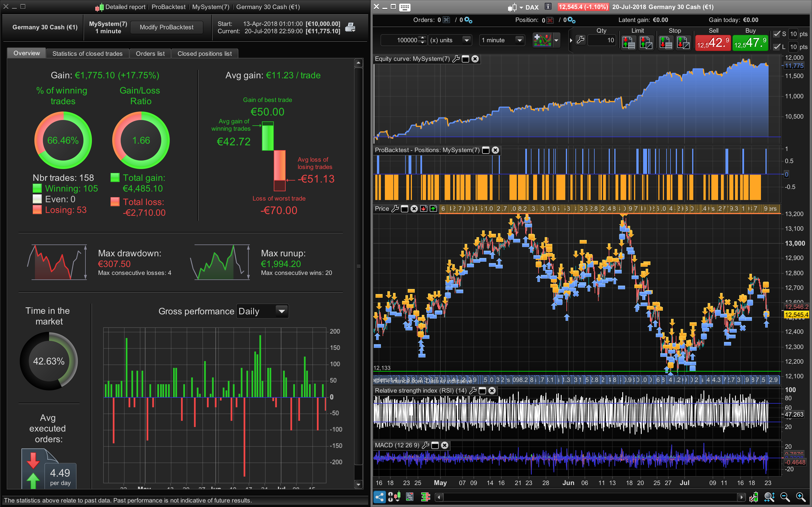812x507 pixels.
Task: Open the Closed positions list tab
Action: point(204,54)
